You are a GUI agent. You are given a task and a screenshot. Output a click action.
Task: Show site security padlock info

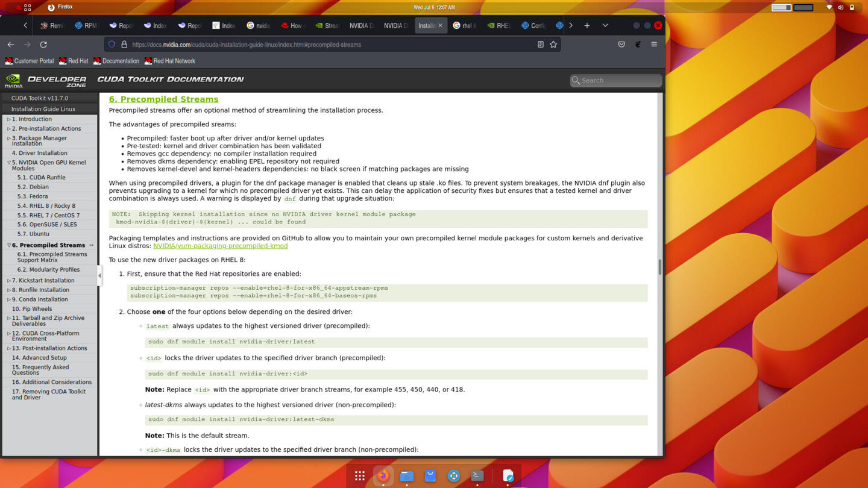(124, 45)
